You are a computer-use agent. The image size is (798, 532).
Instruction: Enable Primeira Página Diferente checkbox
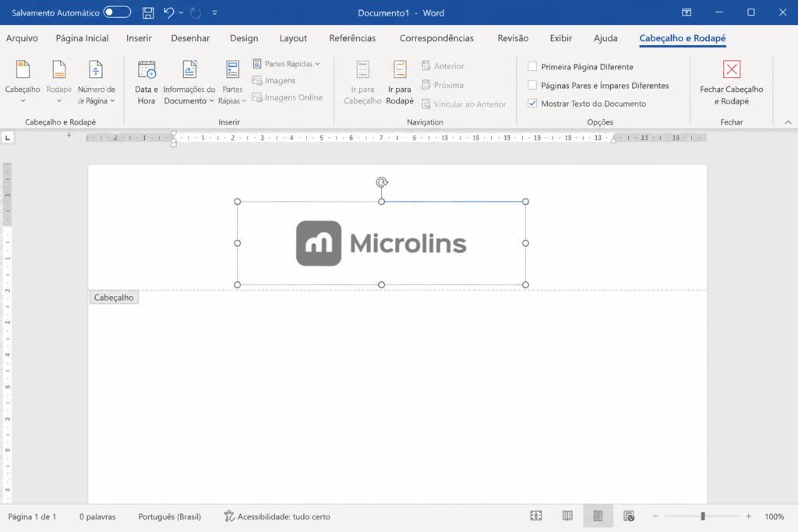532,67
